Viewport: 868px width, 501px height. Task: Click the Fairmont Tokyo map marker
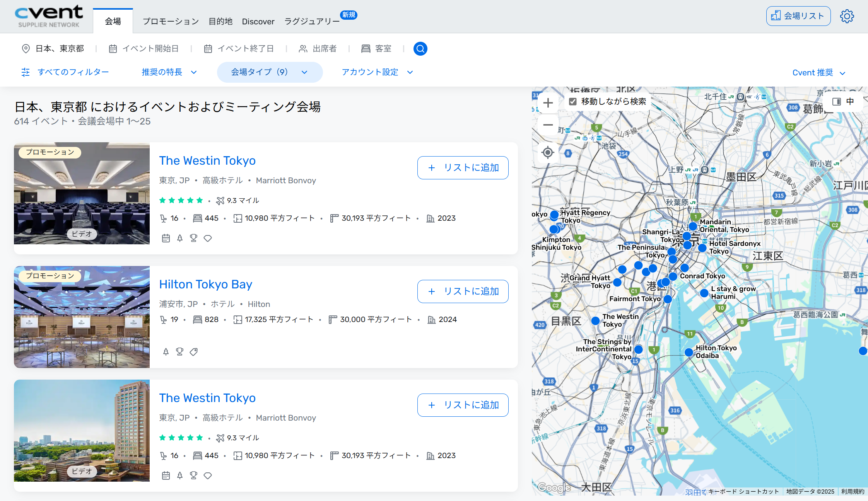pos(668,299)
